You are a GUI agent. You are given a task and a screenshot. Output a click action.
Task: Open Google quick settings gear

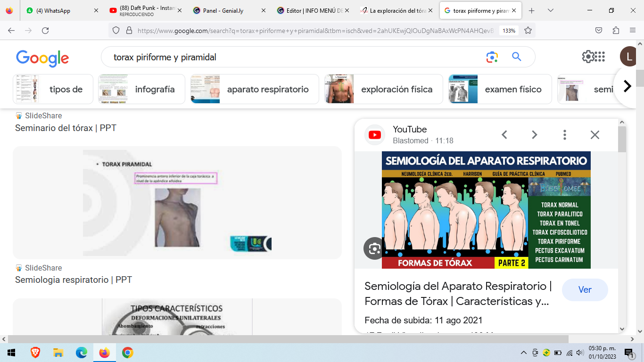588,57
